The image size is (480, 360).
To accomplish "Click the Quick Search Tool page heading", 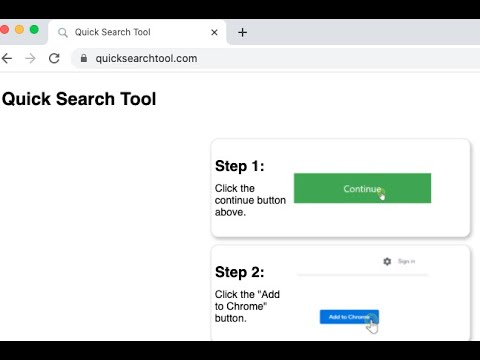I will [x=79, y=99].
